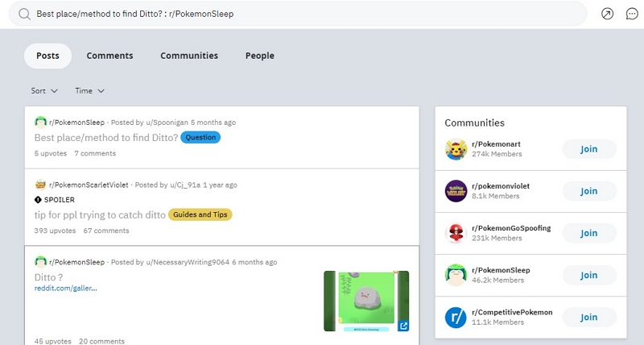
Task: Open r/PokemonSleep link on Spoonigan's post
Action: [76, 123]
